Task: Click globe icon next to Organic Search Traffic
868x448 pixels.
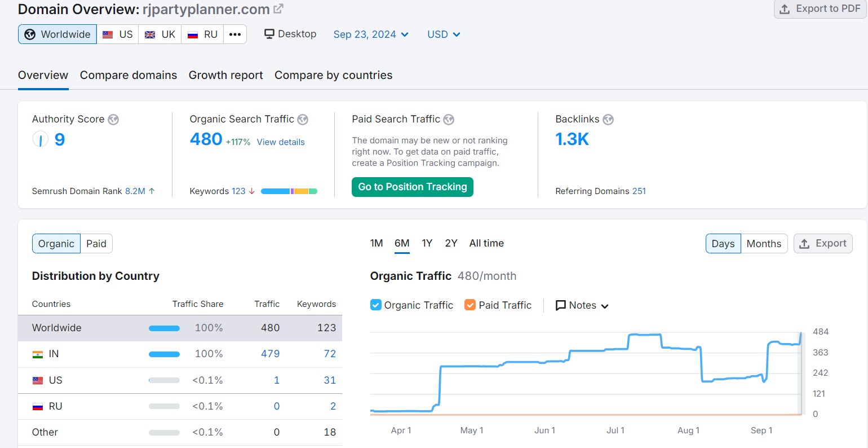Action: pos(303,120)
